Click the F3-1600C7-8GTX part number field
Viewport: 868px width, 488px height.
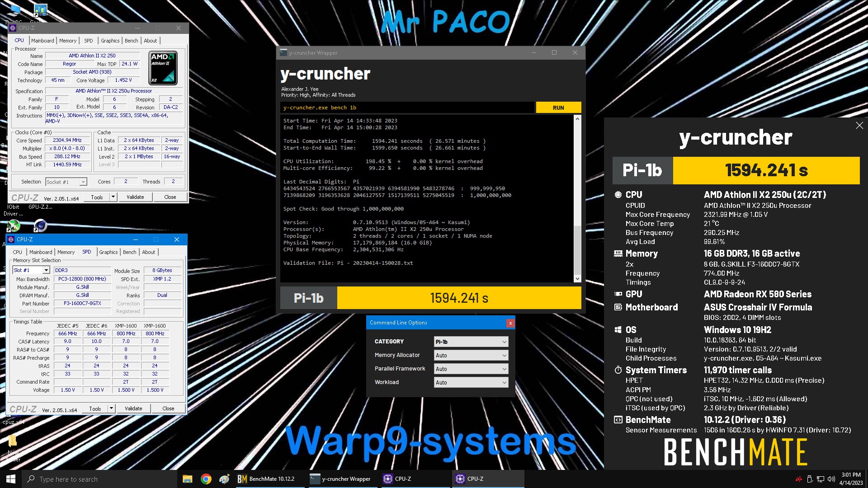tap(82, 304)
